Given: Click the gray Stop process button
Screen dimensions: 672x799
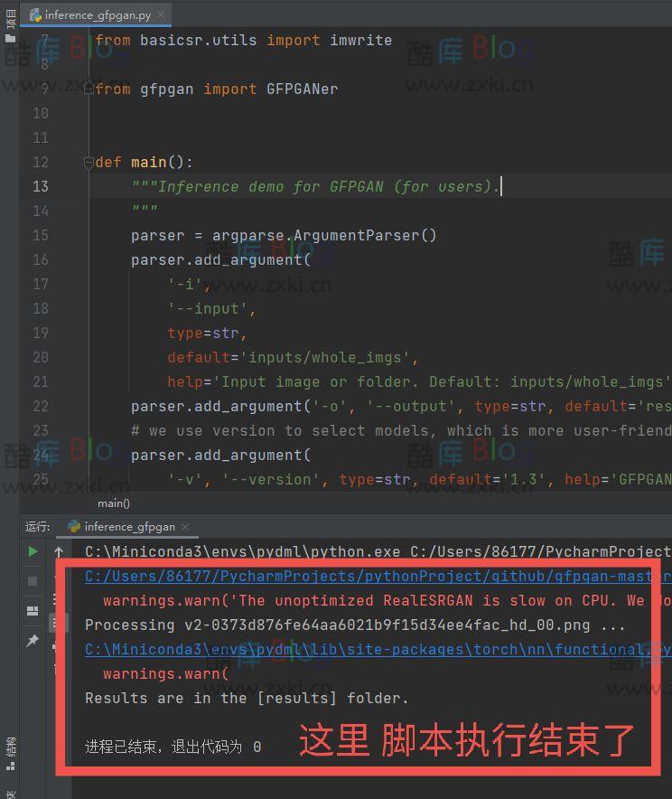Looking at the screenshot, I should tap(33, 581).
